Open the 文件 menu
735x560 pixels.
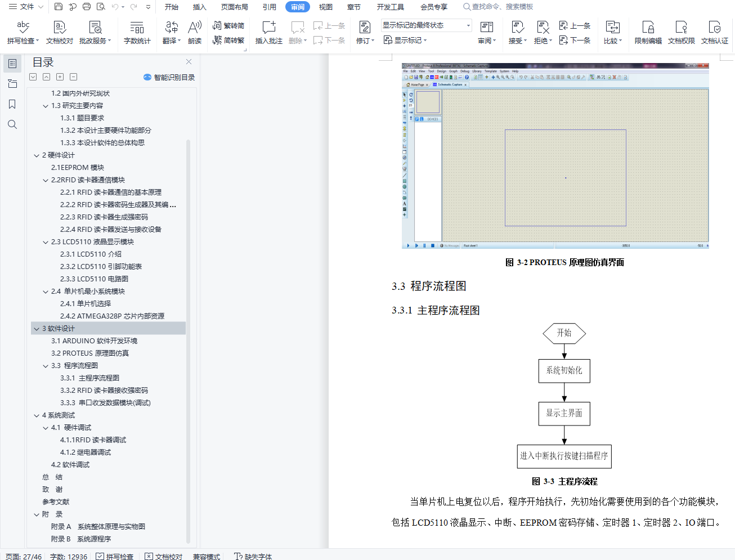coord(26,7)
